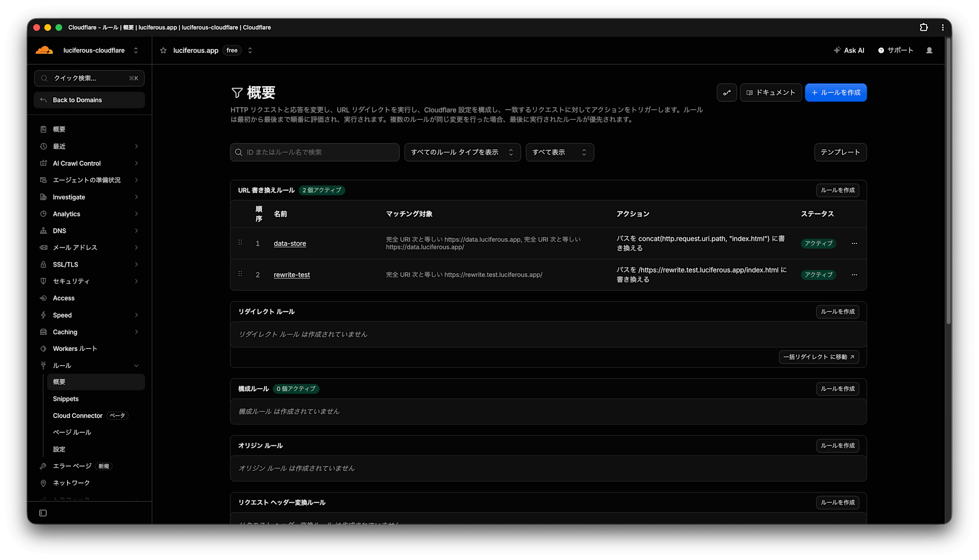Screen dimensions: 979x560
Task: Open the ドキュメント button
Action: 770,93
